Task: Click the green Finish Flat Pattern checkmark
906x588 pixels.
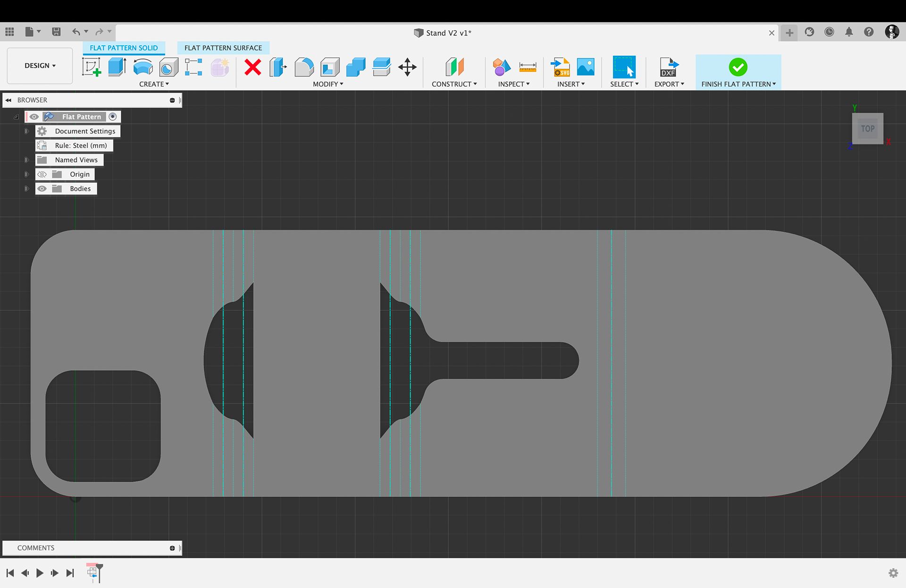Action: 738,67
